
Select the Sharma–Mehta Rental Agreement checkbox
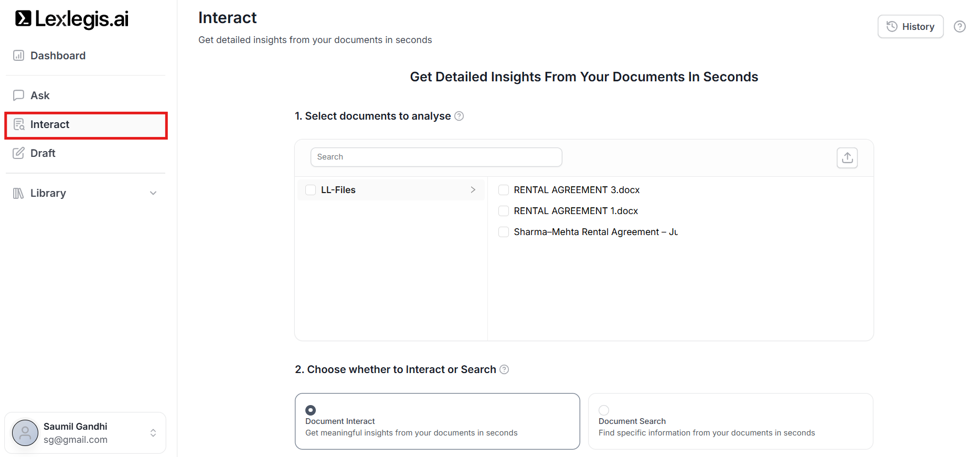pyautogui.click(x=504, y=232)
